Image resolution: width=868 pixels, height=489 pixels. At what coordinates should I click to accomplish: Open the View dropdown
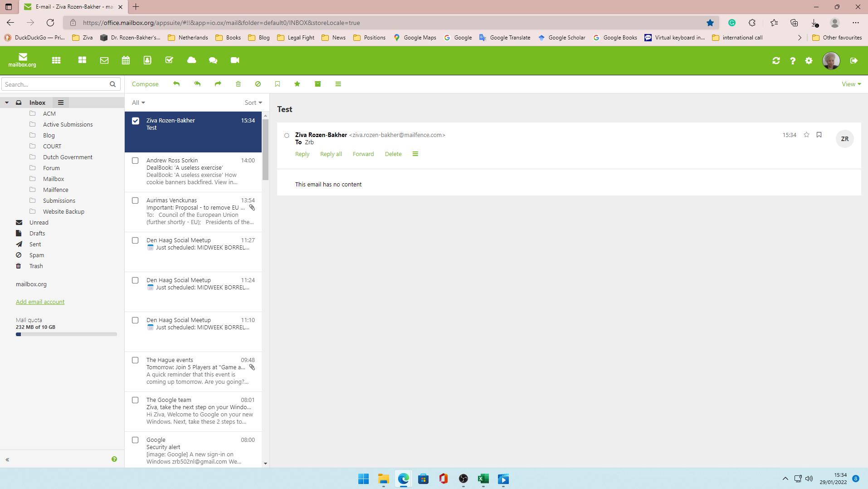tap(851, 84)
